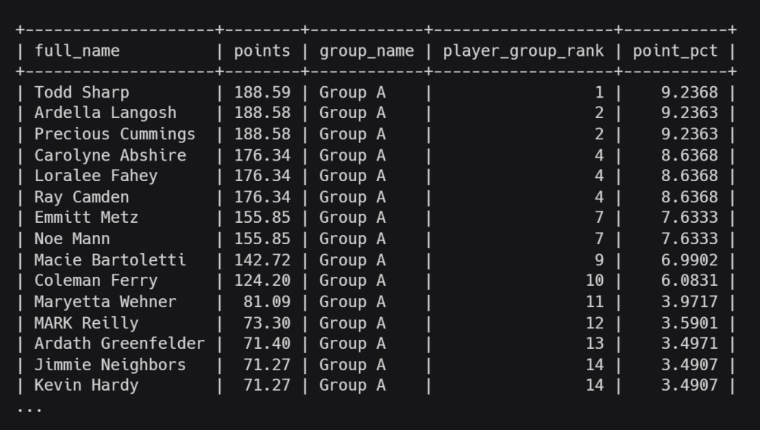Click the name MARK Reilly

(x=86, y=323)
